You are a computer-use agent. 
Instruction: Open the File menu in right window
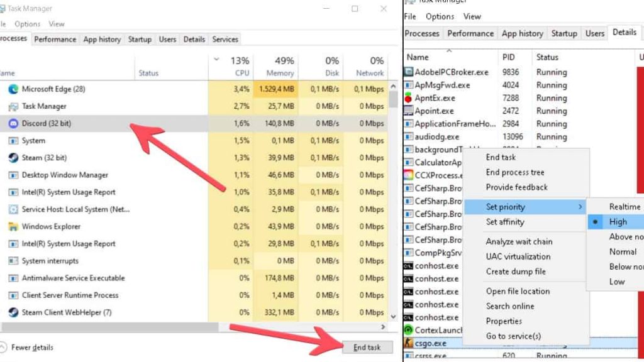click(410, 16)
